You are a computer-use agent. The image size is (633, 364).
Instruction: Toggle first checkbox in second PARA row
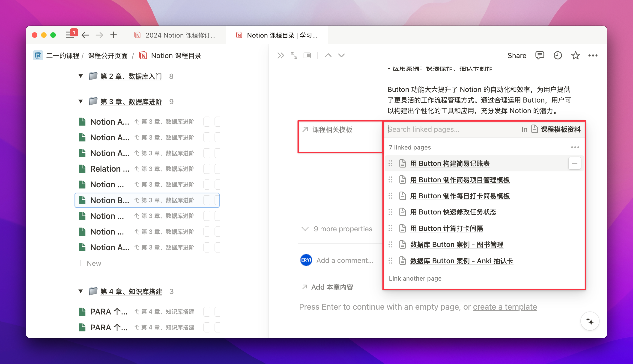pyautogui.click(x=207, y=328)
